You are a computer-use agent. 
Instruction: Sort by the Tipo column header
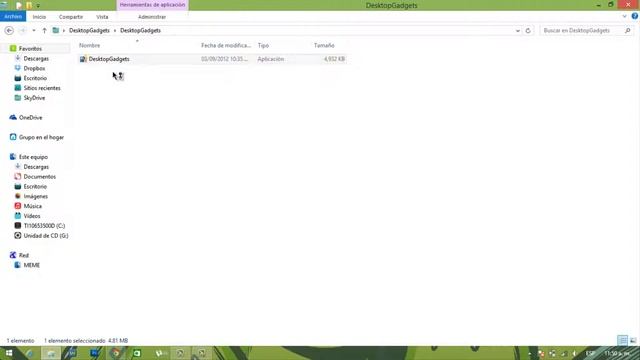pos(263,45)
